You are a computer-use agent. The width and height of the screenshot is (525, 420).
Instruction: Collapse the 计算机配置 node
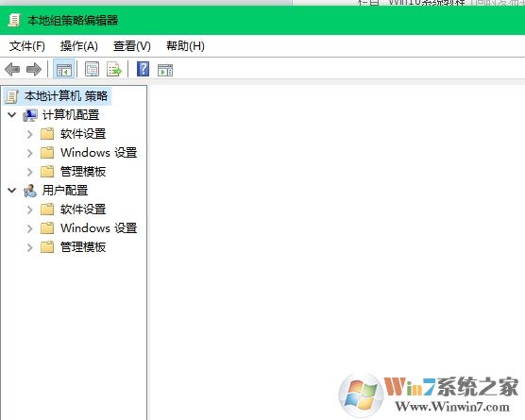tap(12, 115)
